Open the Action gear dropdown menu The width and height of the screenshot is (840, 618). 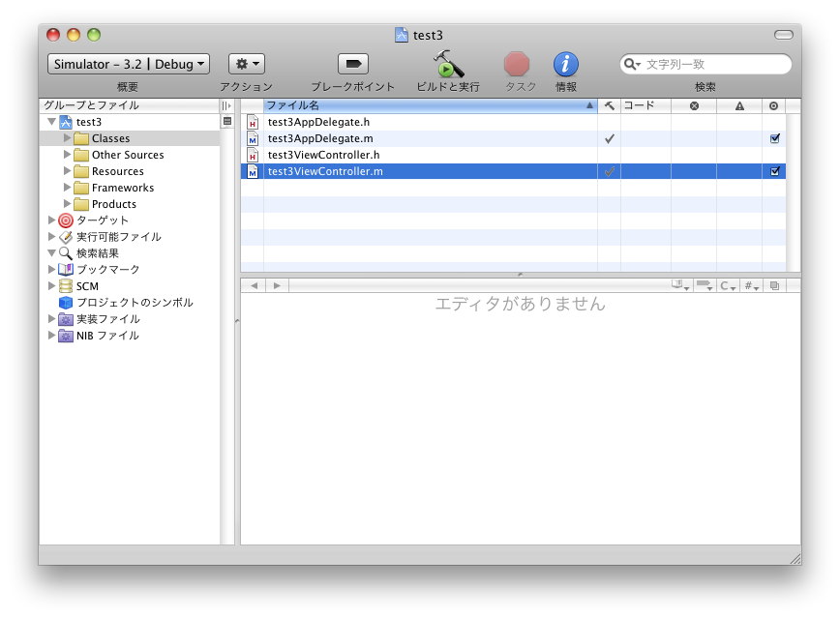(246, 64)
